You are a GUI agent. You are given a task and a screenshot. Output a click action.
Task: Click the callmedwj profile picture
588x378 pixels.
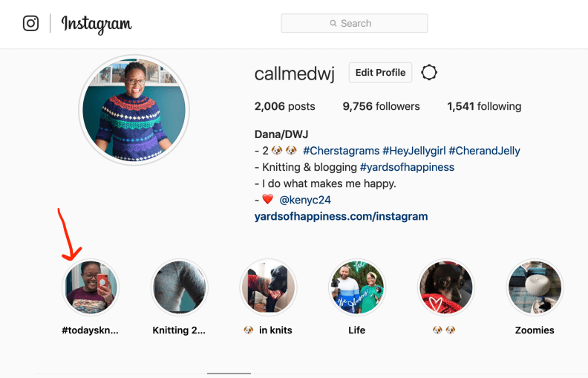[x=134, y=110]
